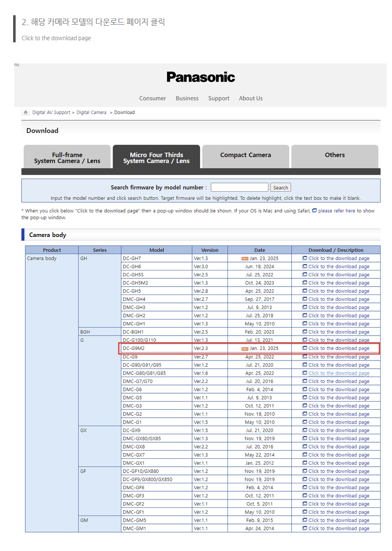Open the Support menu item
The width and height of the screenshot is (392, 551).
click(x=219, y=98)
